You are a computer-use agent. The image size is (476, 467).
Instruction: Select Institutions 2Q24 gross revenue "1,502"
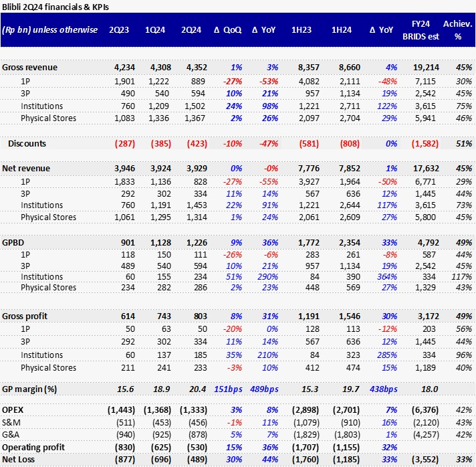[195, 106]
